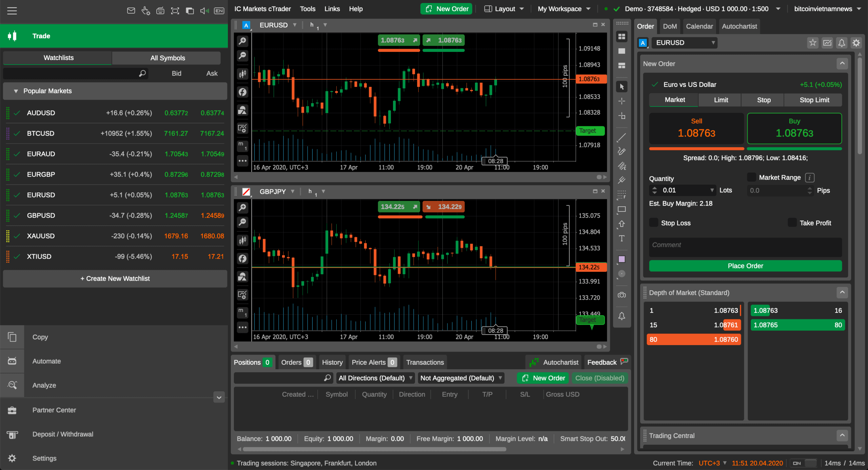Tick the Market Range checkbox
Screen dimensions: 868x470
pyautogui.click(x=751, y=177)
